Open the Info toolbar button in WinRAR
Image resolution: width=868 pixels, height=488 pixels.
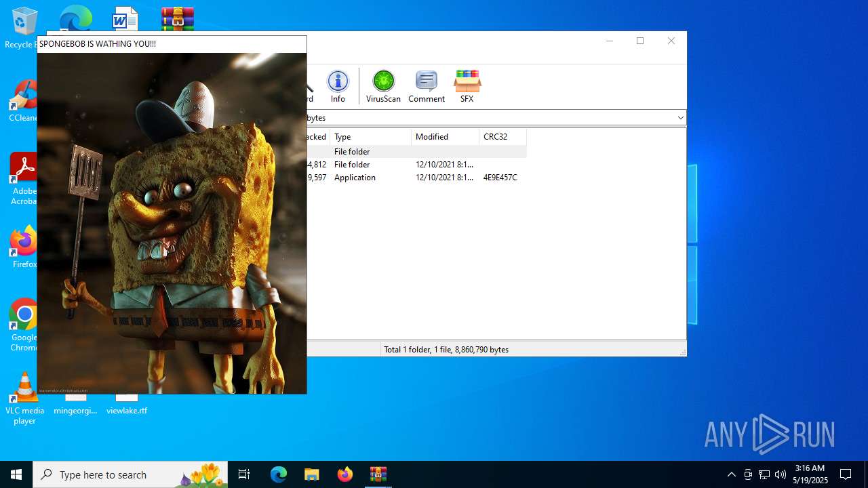click(338, 87)
